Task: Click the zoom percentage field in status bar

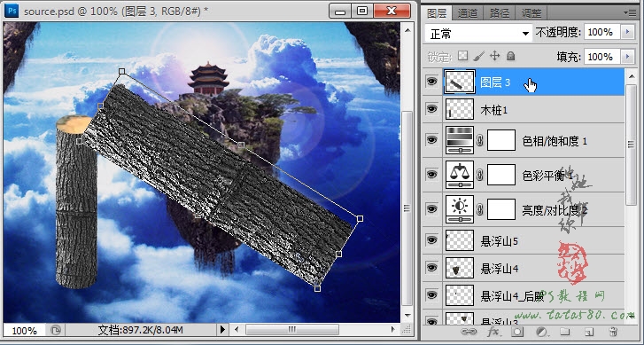Action: 24,330
